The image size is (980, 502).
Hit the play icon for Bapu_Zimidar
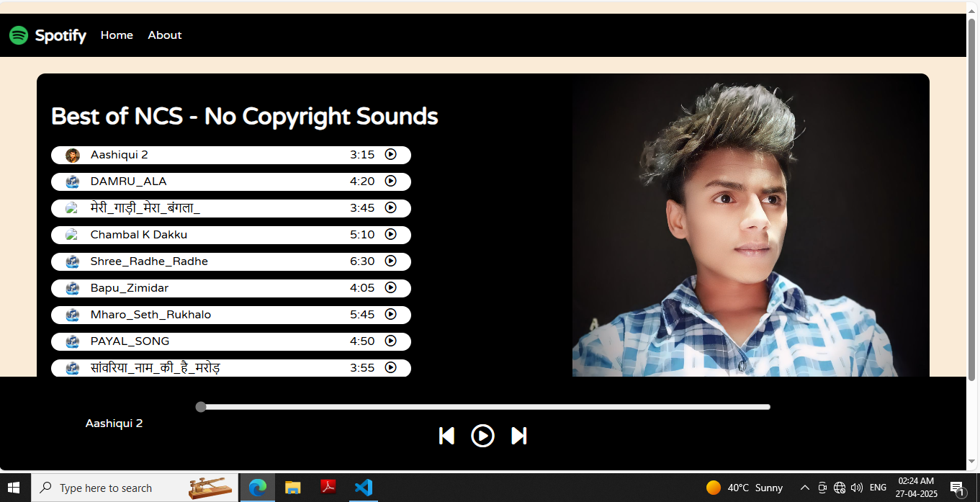tap(390, 287)
